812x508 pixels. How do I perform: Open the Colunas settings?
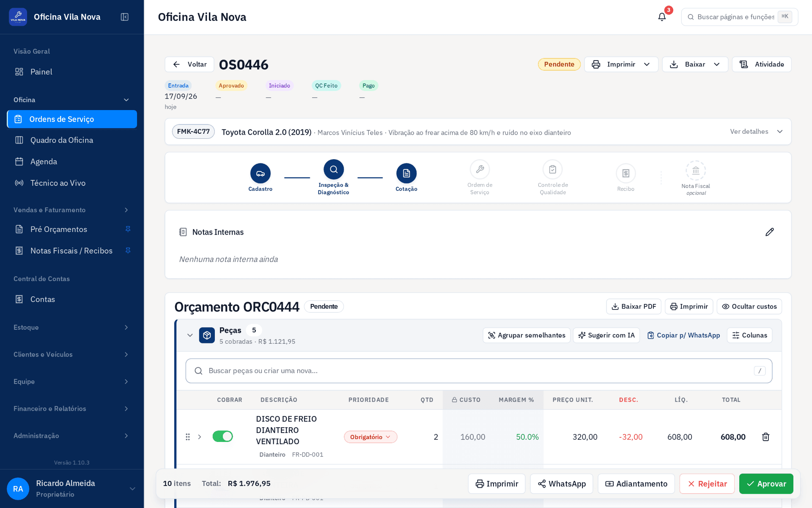[x=750, y=335]
